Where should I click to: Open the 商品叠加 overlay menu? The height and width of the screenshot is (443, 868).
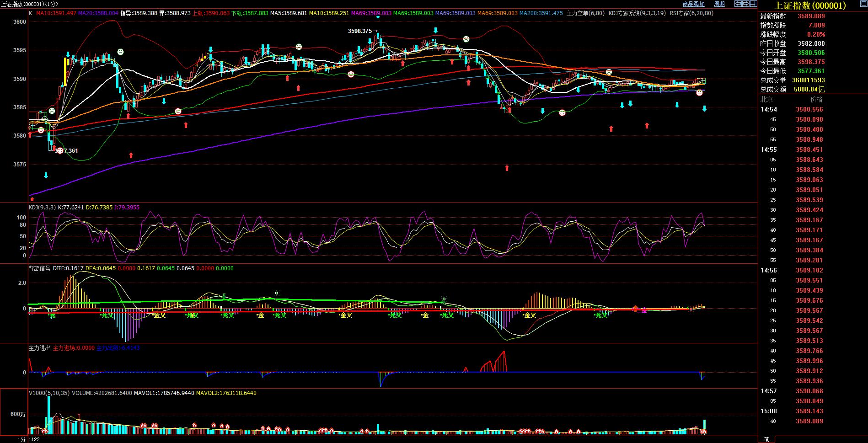[693, 4]
